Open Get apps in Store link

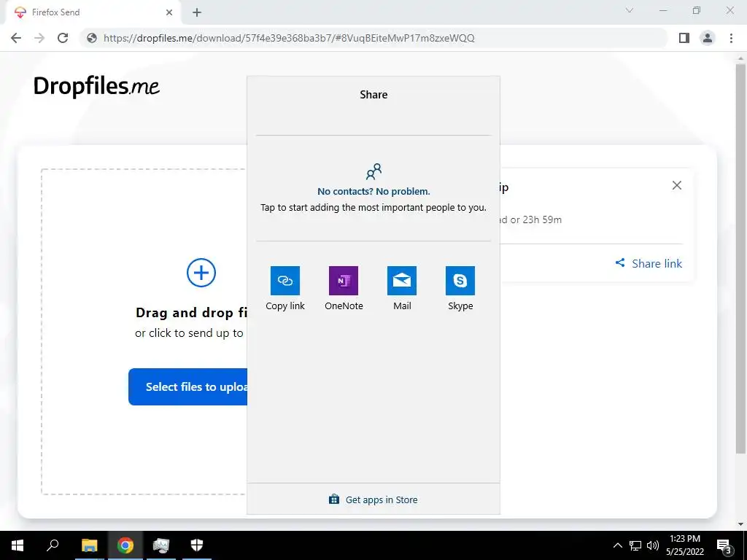tap(373, 499)
